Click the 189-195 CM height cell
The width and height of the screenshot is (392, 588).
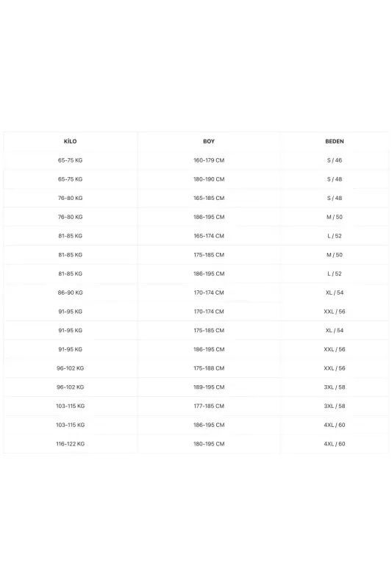pos(209,387)
